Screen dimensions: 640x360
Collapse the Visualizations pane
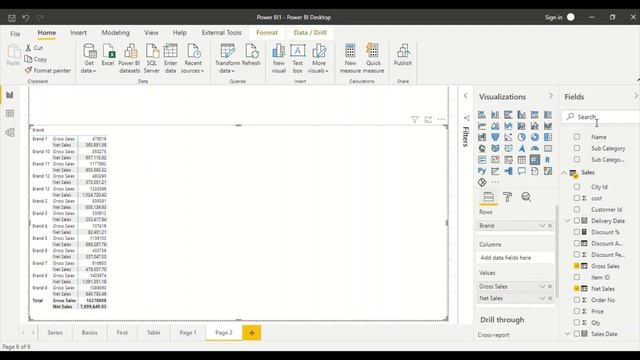pos(551,96)
